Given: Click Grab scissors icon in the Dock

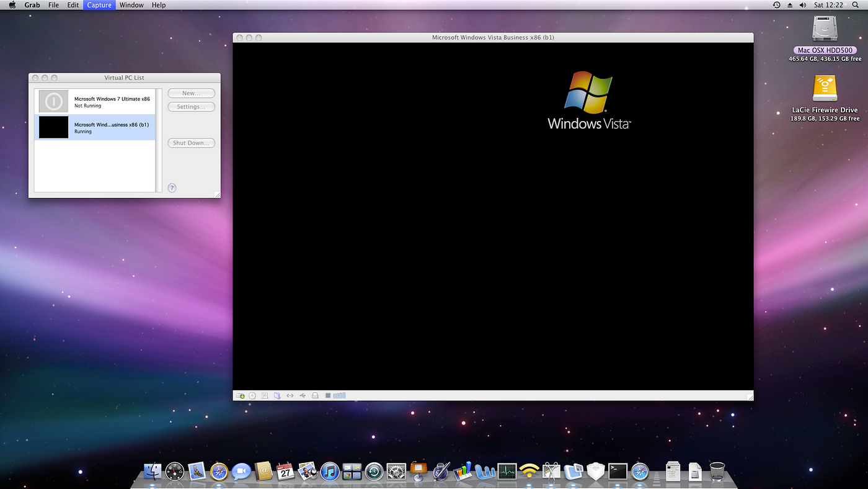Looking at the screenshot, I should [551, 472].
